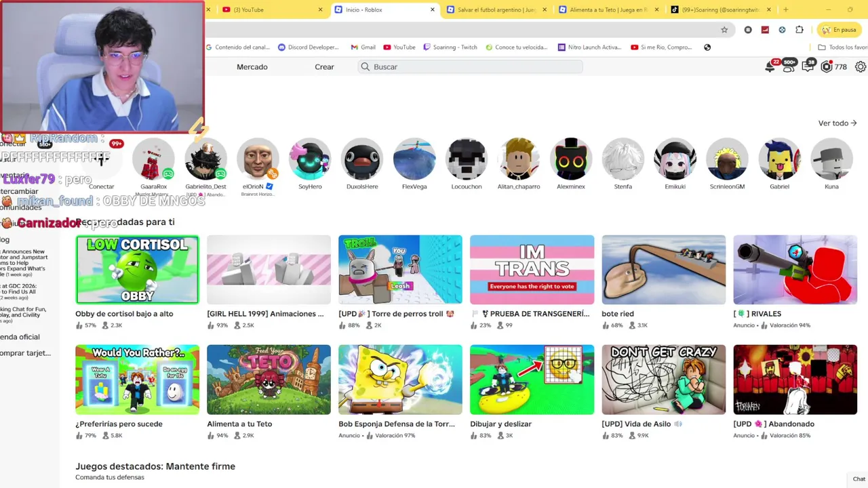868x488 pixels.
Task: Open messages icon with 38 badge
Action: (808, 66)
